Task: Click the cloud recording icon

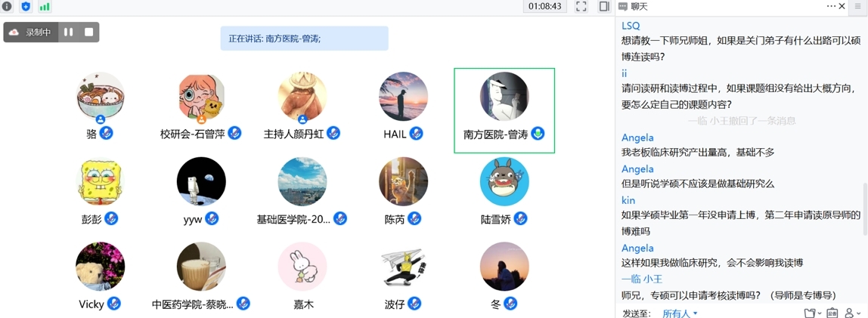Action: (x=14, y=32)
